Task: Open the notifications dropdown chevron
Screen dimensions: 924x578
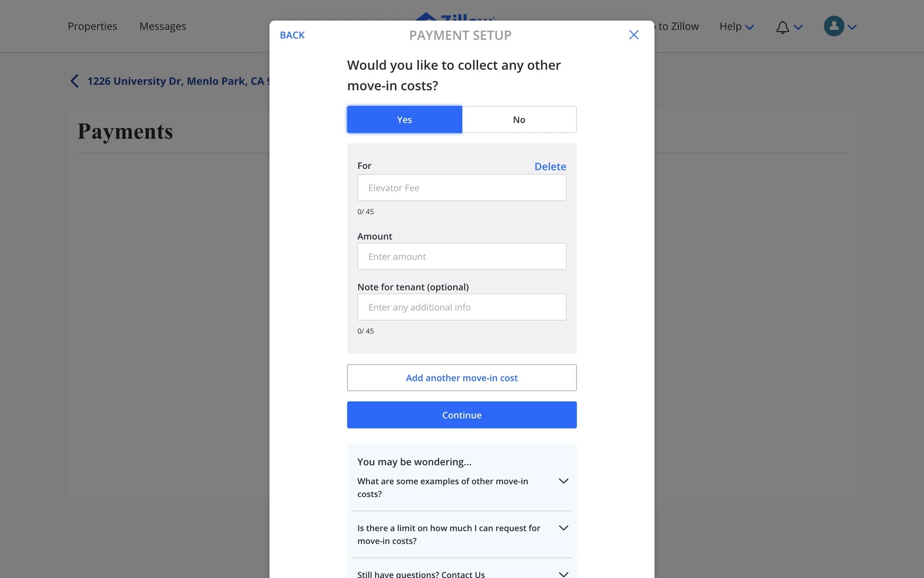Action: pyautogui.click(x=798, y=27)
